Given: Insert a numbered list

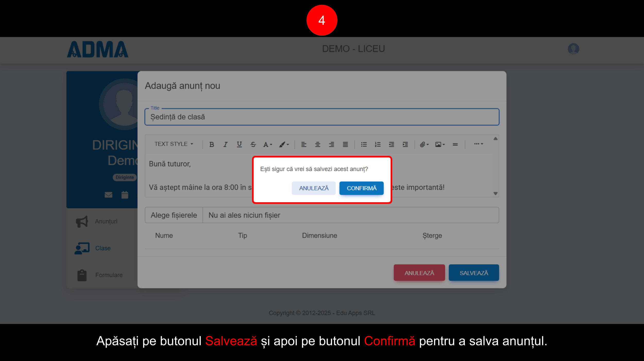Looking at the screenshot, I should (x=378, y=144).
